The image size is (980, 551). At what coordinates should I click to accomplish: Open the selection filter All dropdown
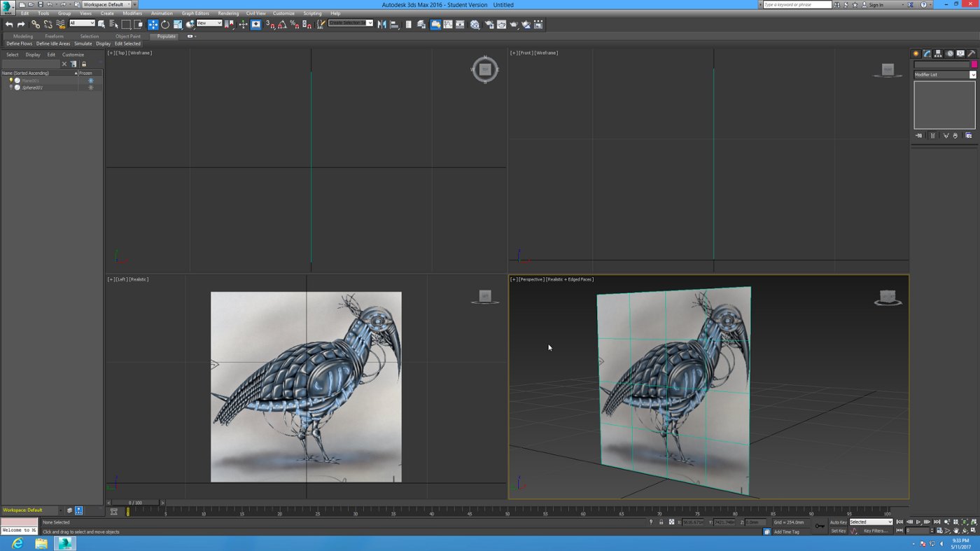82,23
